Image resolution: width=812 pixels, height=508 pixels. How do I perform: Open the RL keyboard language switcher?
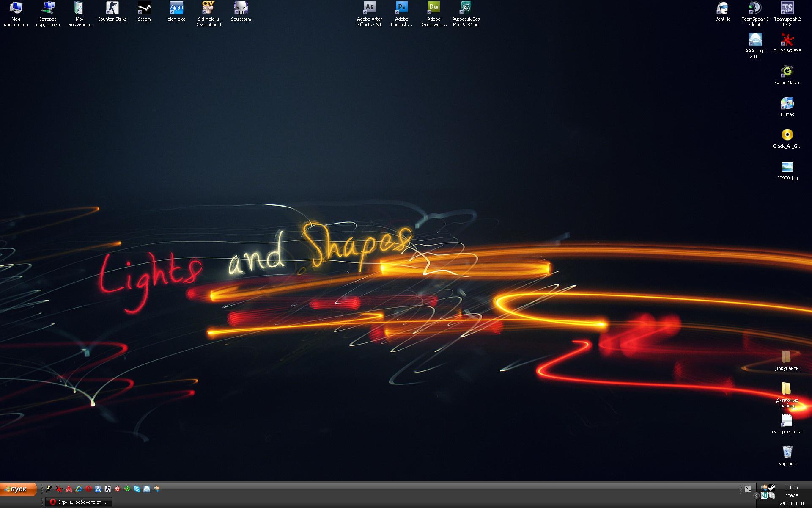[x=748, y=489]
